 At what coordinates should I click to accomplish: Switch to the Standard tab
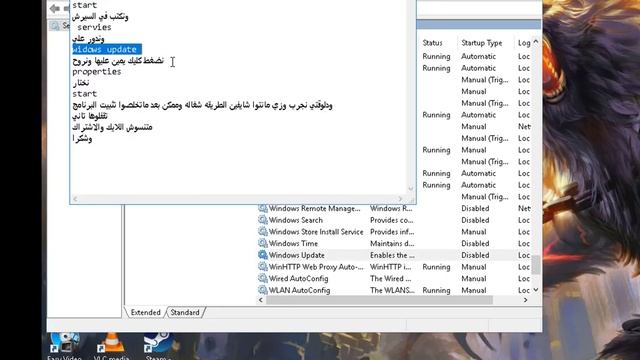click(185, 312)
